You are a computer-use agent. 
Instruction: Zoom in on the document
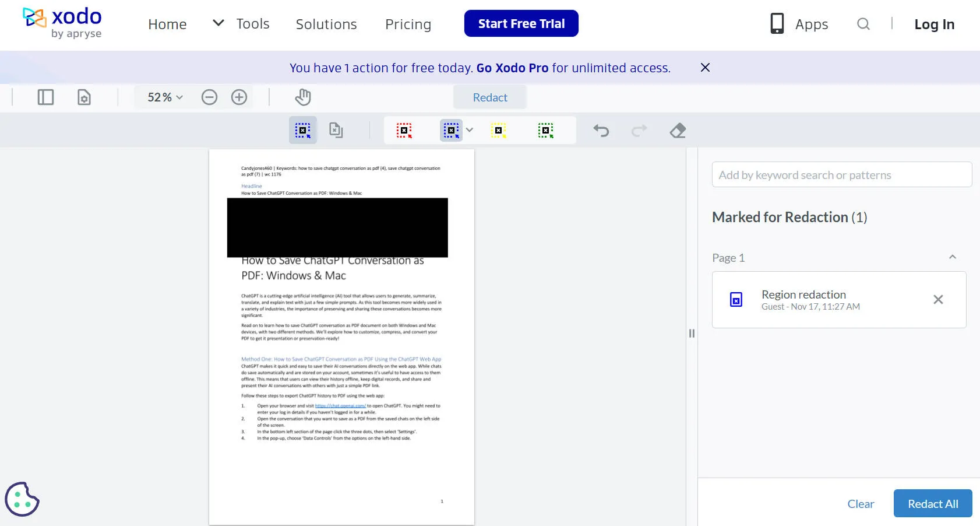pos(238,97)
